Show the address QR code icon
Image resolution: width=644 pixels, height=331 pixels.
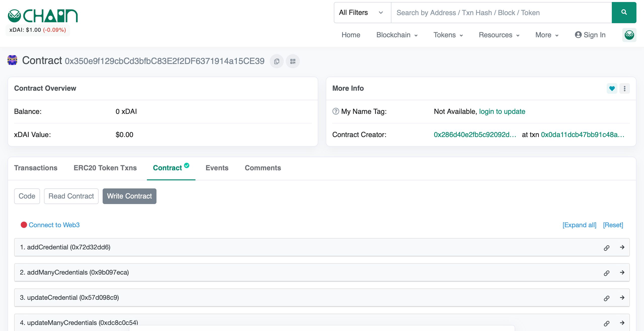click(x=293, y=61)
